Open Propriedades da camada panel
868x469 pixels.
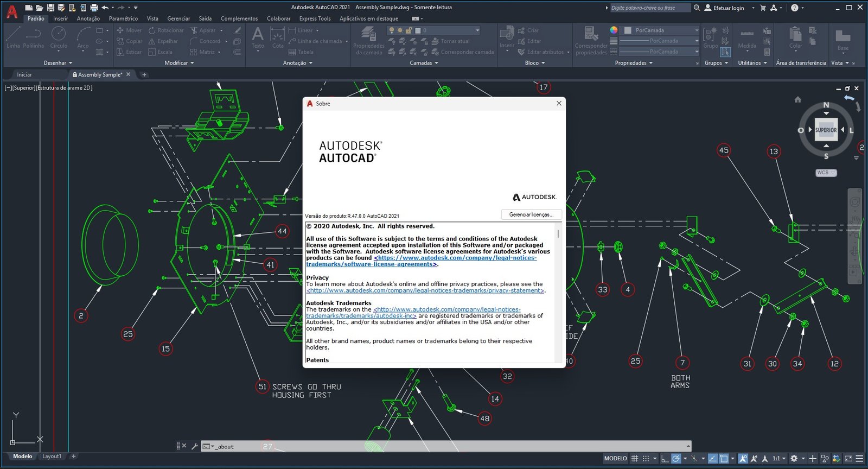pos(369,41)
